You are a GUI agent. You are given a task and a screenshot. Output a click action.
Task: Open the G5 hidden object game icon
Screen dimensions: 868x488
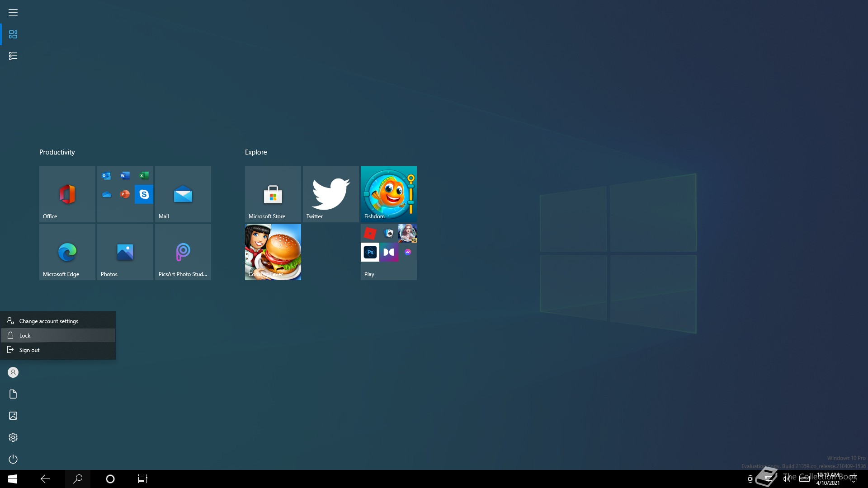pyautogui.click(x=408, y=234)
